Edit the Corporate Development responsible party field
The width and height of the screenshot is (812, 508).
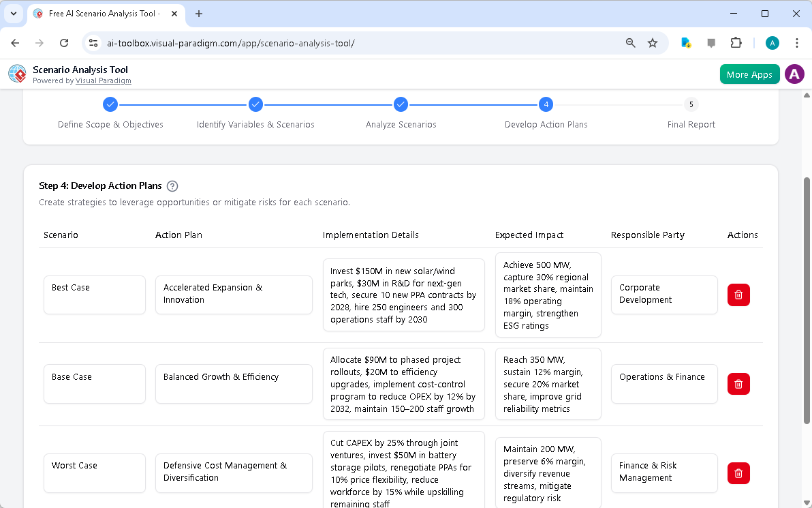(x=664, y=295)
